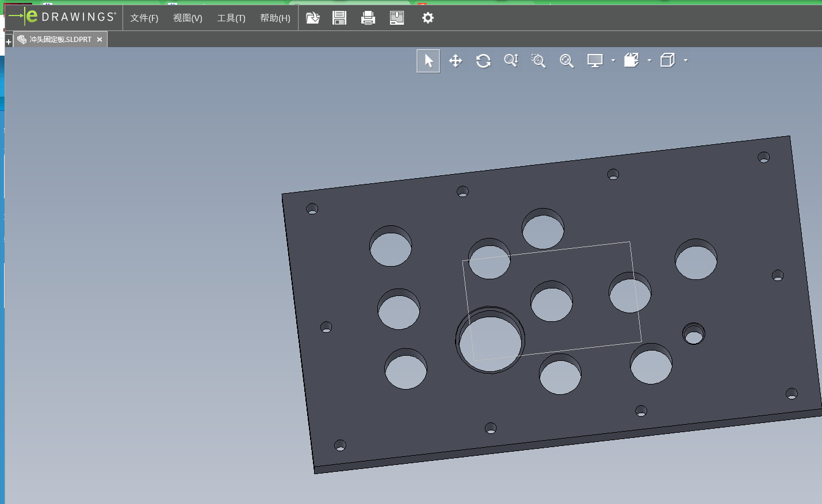Open the Options gear icon
This screenshot has width=822, height=504.
[x=427, y=18]
